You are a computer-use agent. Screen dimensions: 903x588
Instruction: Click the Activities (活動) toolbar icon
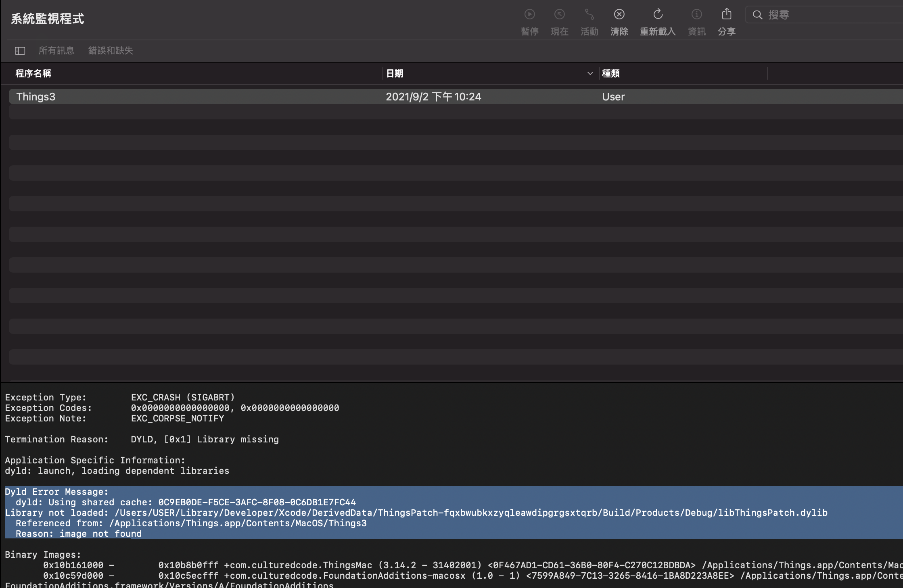tap(589, 15)
